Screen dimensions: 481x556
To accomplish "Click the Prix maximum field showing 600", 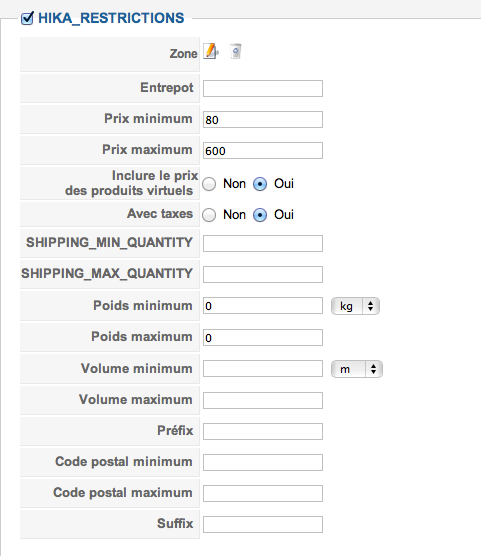I will point(263,151).
